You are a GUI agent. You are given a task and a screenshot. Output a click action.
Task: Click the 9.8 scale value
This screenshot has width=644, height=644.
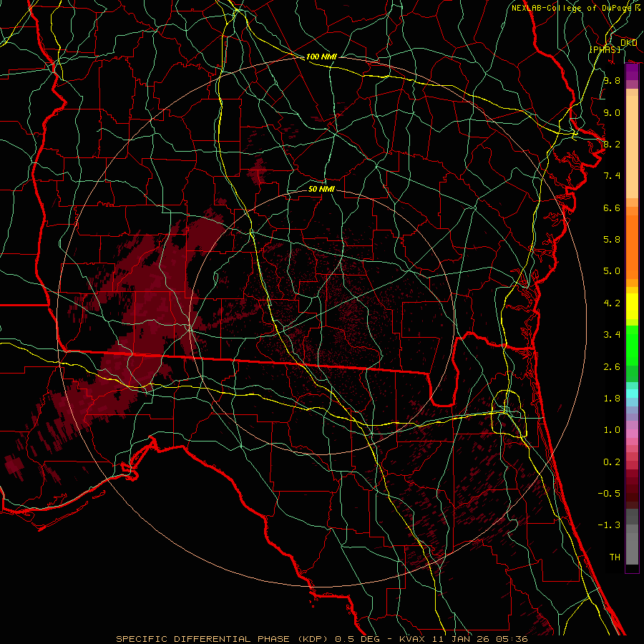coord(612,80)
